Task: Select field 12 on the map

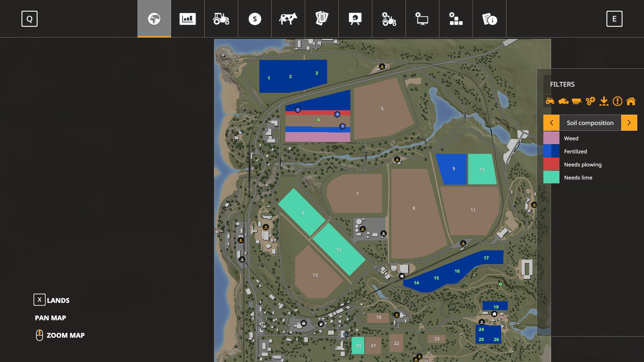Action: tap(338, 250)
